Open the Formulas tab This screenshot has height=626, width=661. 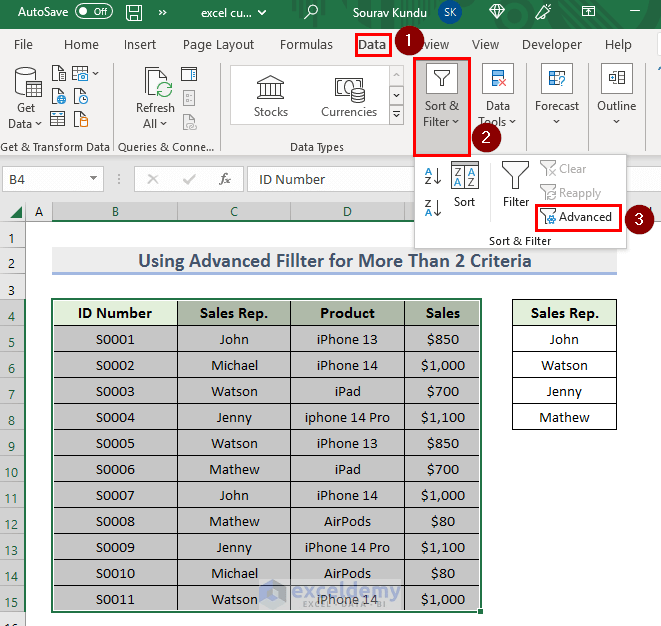306,45
